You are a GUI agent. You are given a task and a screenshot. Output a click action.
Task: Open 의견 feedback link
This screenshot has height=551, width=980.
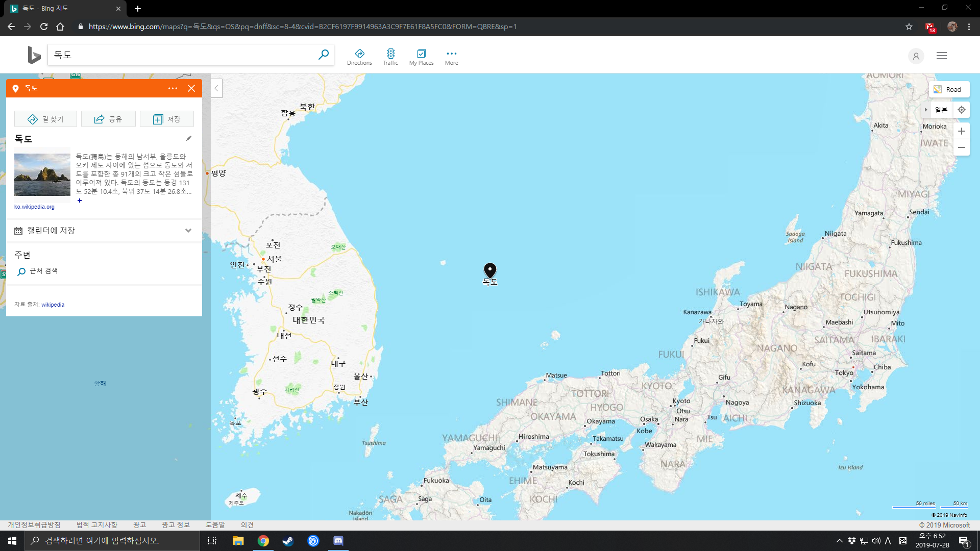[247, 525]
